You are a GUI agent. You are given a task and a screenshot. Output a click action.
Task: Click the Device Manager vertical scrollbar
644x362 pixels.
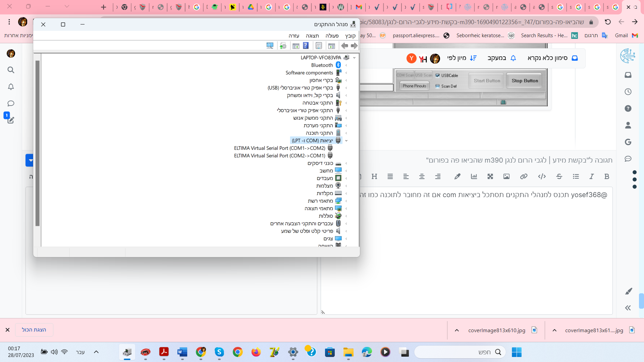point(38,143)
